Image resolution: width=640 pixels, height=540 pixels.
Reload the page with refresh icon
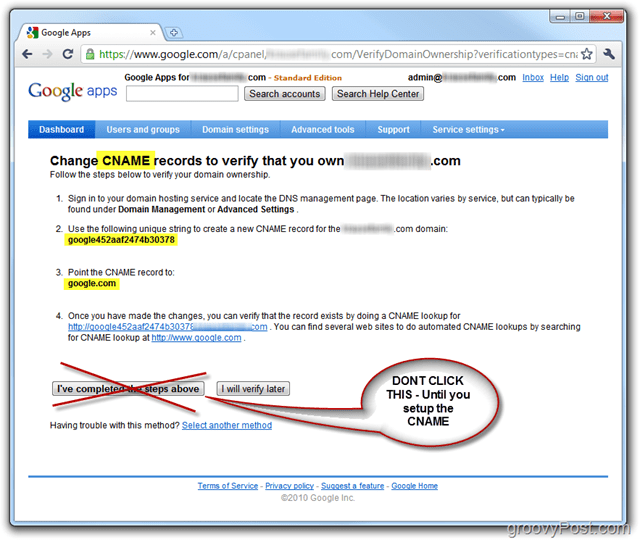coord(68,53)
